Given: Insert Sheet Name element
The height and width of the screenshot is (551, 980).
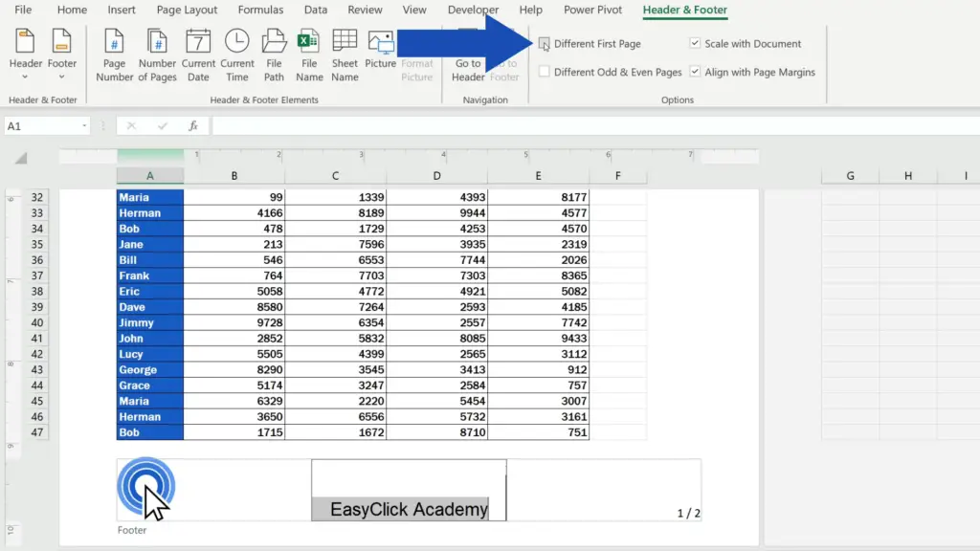Looking at the screenshot, I should pos(345,55).
